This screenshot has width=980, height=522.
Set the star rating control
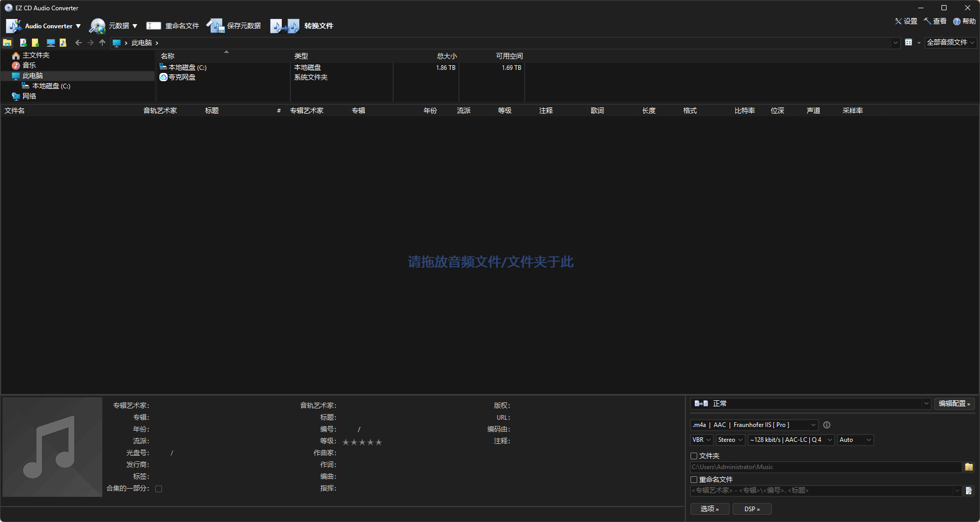(x=362, y=441)
